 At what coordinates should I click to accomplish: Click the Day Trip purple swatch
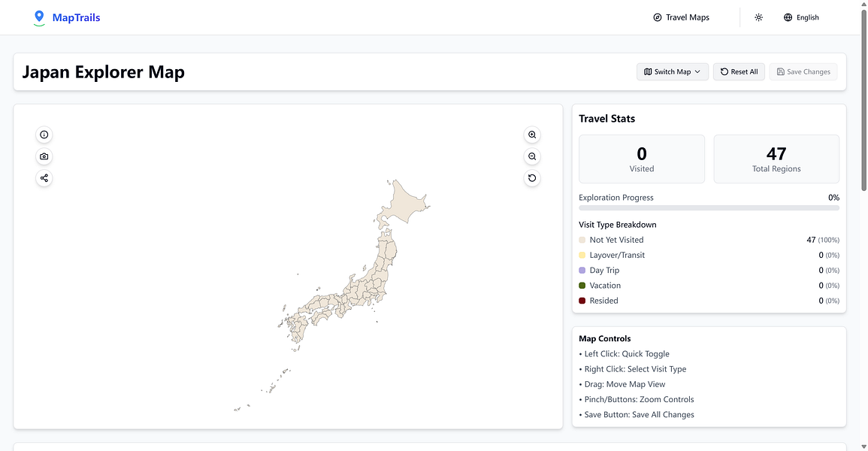pos(582,271)
